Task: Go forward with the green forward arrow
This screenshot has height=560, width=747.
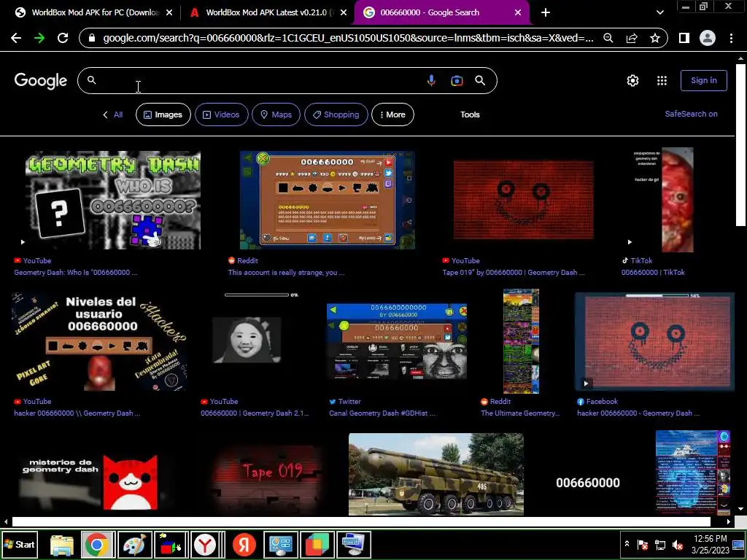Action: coord(39,38)
